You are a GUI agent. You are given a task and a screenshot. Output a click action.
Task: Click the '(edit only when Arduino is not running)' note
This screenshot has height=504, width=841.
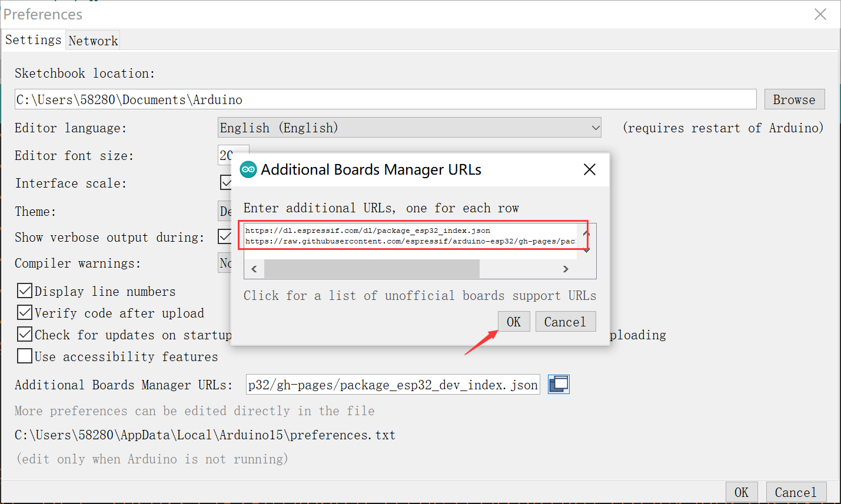(x=152, y=459)
